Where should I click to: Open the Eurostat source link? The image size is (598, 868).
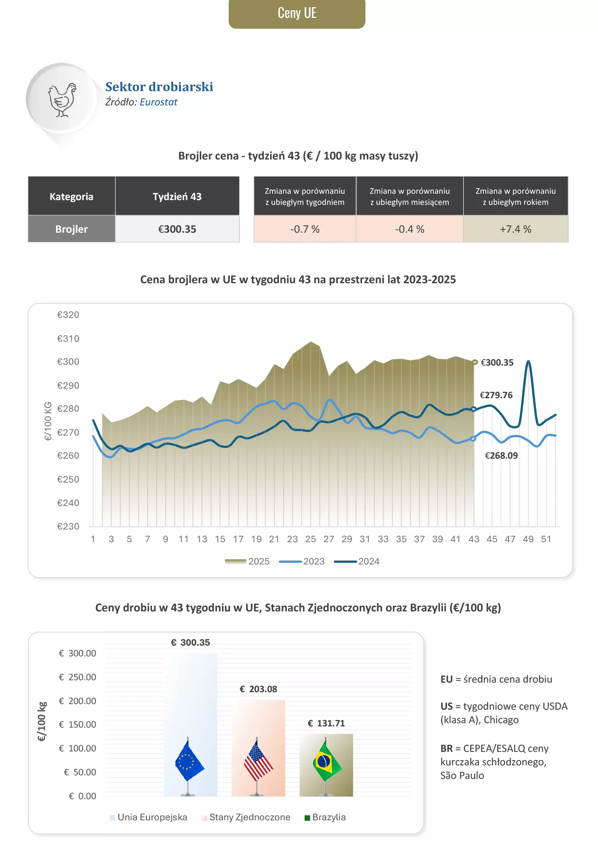pyautogui.click(x=158, y=102)
